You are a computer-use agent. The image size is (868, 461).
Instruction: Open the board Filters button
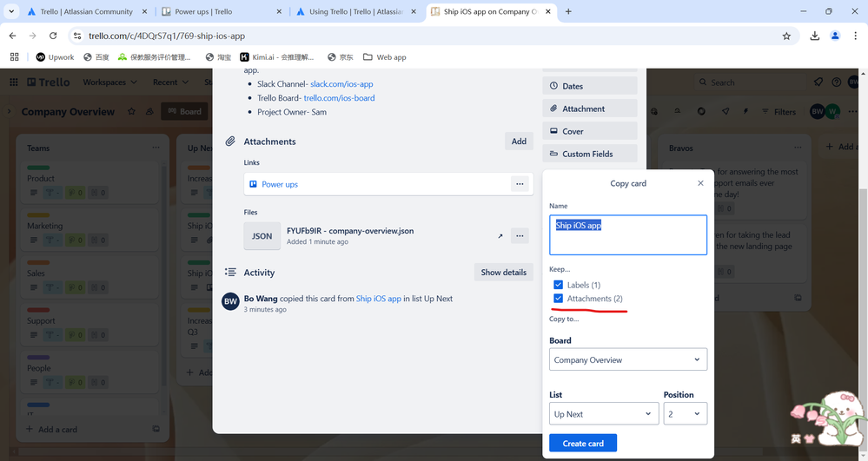(779, 111)
